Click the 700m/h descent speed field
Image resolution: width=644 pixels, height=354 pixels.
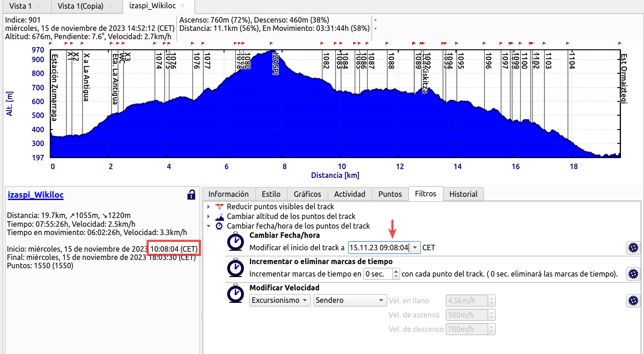coord(467,329)
